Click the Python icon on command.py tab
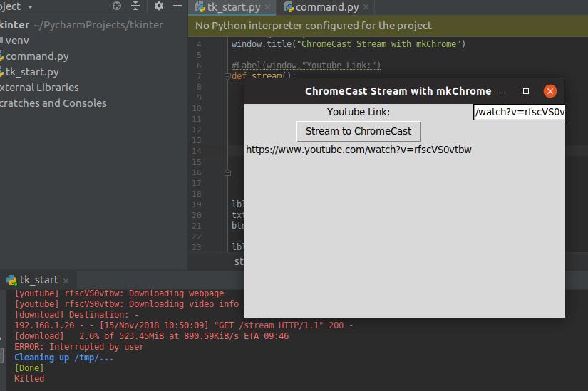 click(288, 6)
